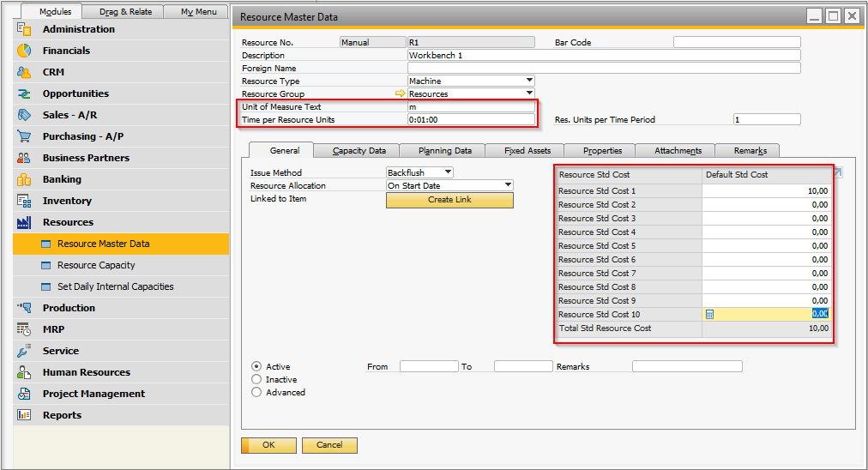
Task: Open the Production module icon
Action: point(24,308)
